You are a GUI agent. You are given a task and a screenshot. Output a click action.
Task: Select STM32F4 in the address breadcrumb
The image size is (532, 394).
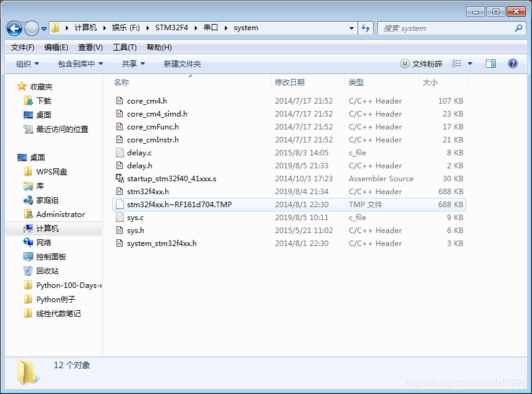171,28
